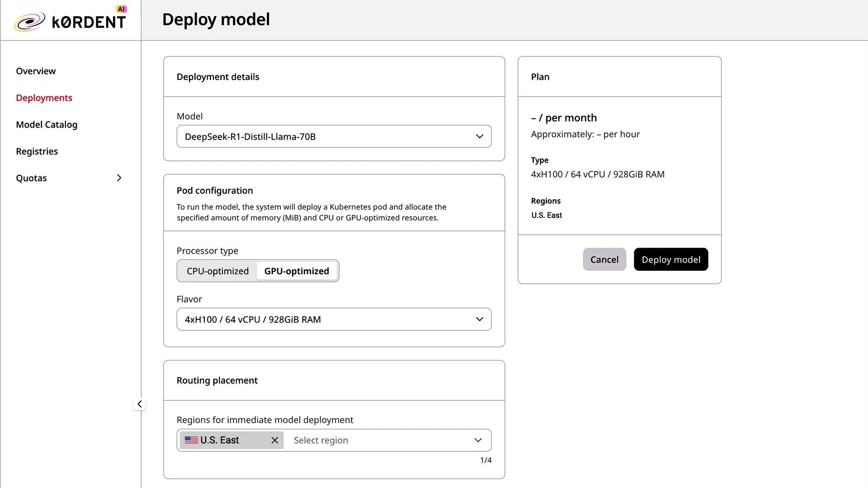The image size is (868, 488).
Task: Click the Model dropdown chevron arrow
Action: click(479, 136)
